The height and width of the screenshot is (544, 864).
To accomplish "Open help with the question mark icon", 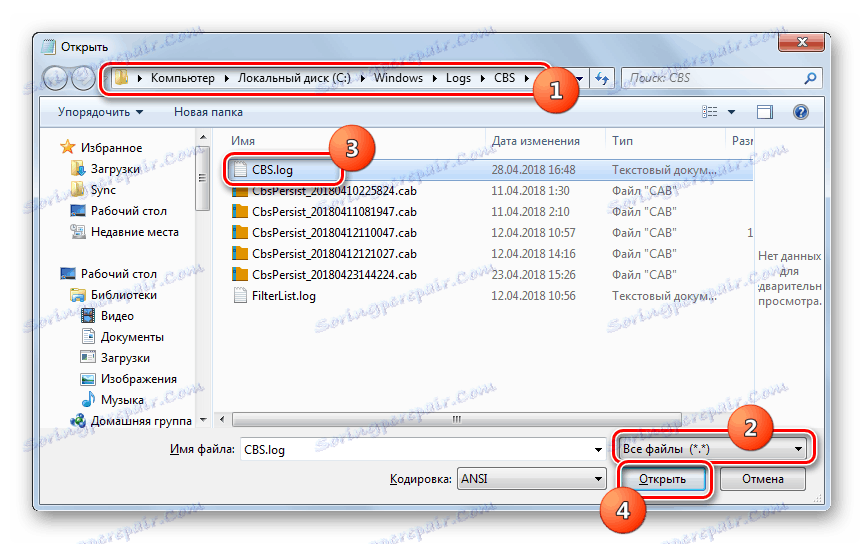I will click(800, 112).
